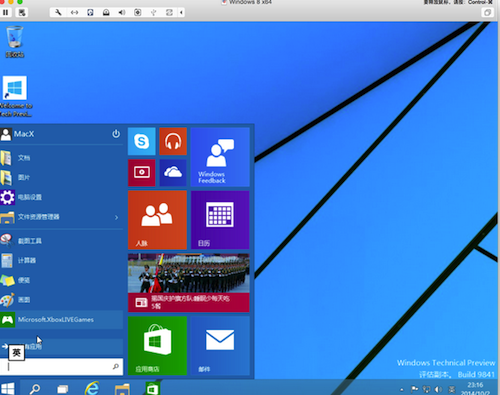This screenshot has height=395, width=500.
Task: Select the Welcome to Tech Preview shortcut
Action: [15, 96]
